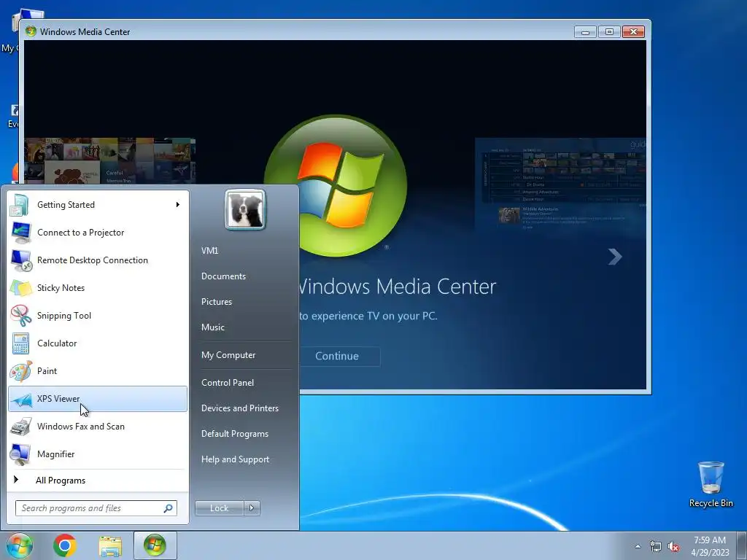Open the Getting Started icon
747x560 pixels.
point(20,205)
